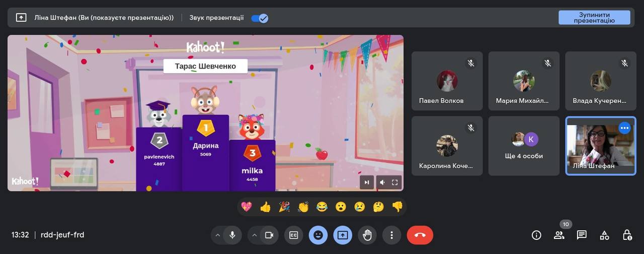
Task: Open the activities panel icon
Action: click(x=604, y=235)
